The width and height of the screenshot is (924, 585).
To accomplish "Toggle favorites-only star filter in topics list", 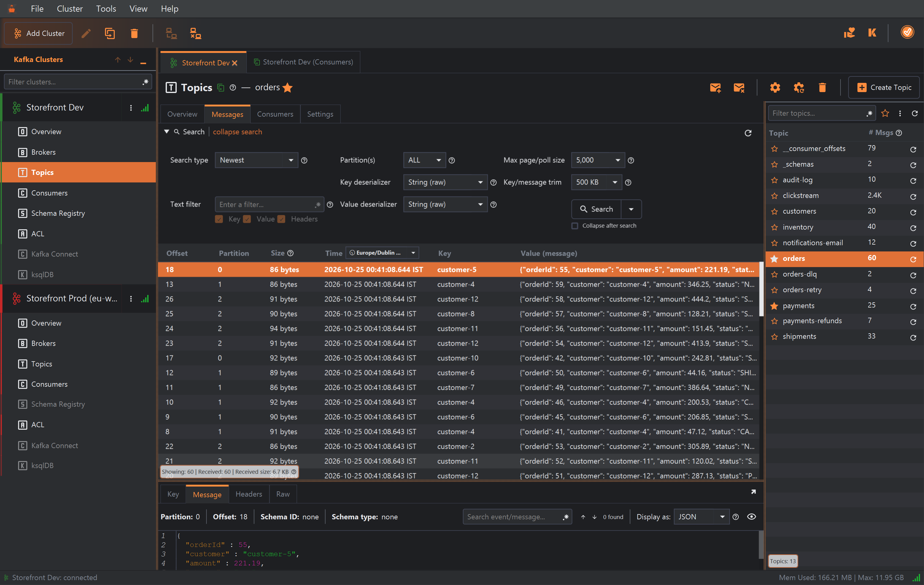I will (885, 113).
